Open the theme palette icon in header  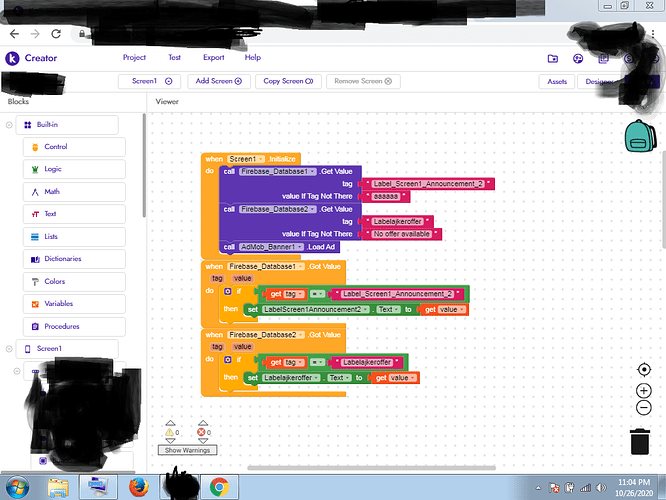pyautogui.click(x=578, y=59)
